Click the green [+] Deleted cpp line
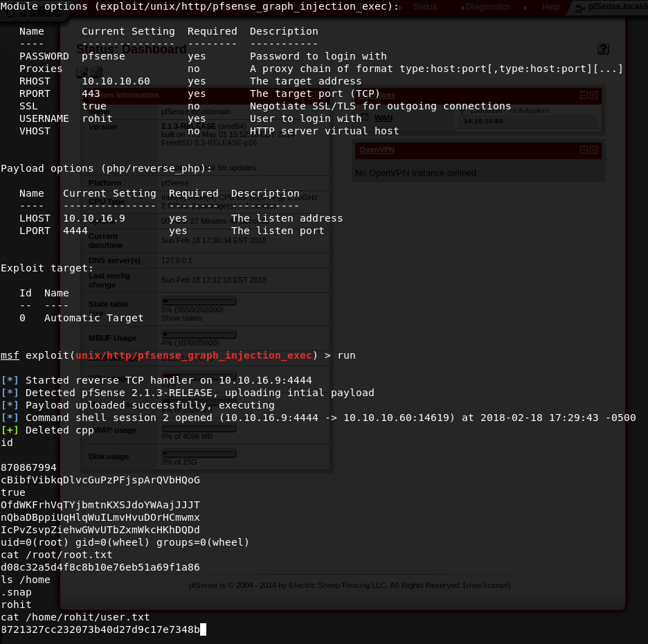Screen dimensions: 648x644 47,430
